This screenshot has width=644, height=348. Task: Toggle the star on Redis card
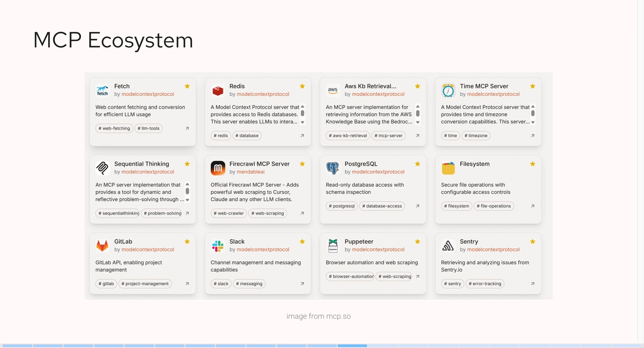[302, 86]
